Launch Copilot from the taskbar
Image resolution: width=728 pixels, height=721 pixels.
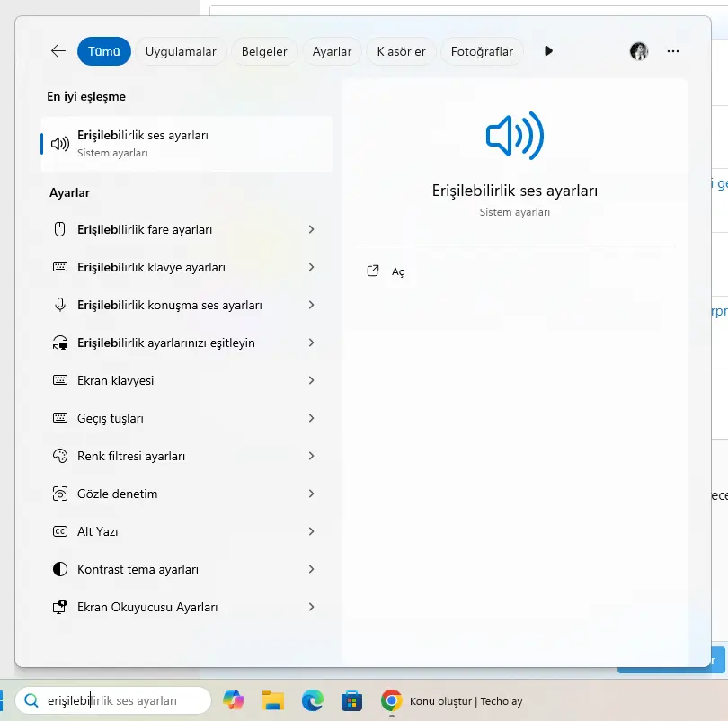pyautogui.click(x=234, y=700)
